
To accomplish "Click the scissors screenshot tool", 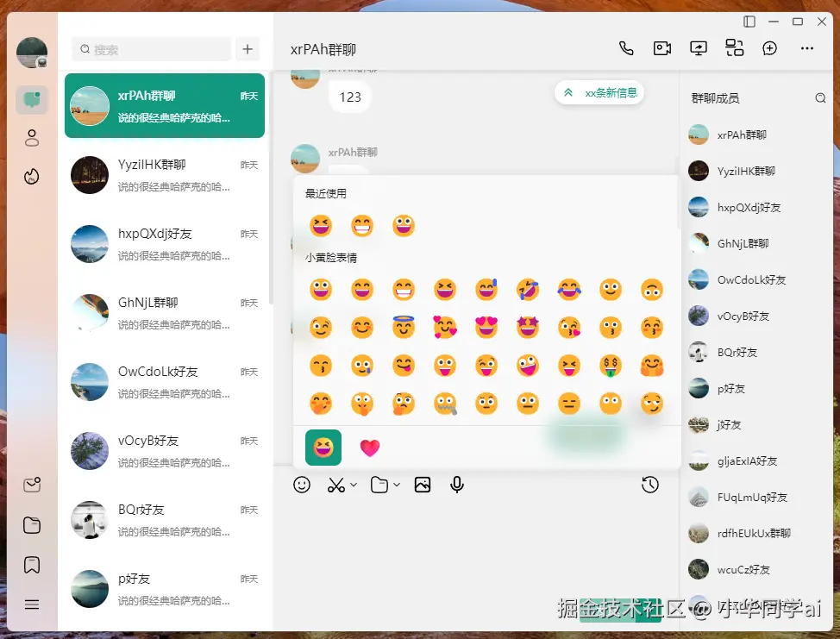I will coord(335,485).
